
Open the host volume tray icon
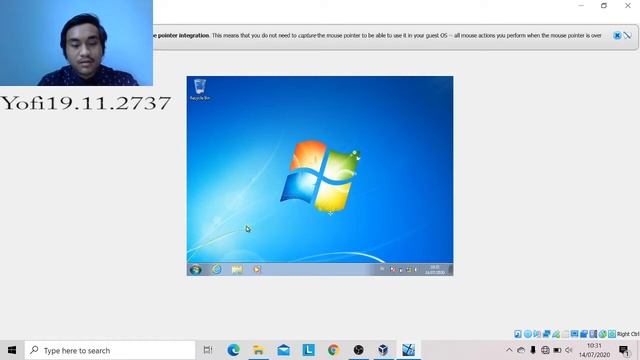click(x=569, y=350)
